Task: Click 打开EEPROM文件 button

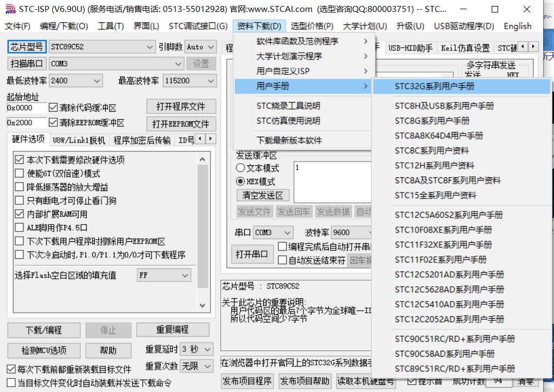Action: pos(181,124)
